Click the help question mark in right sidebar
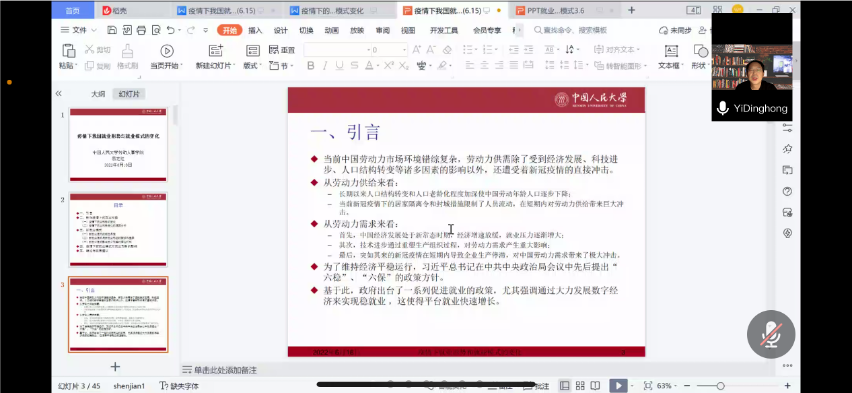This screenshot has height=393, width=852. [x=787, y=191]
